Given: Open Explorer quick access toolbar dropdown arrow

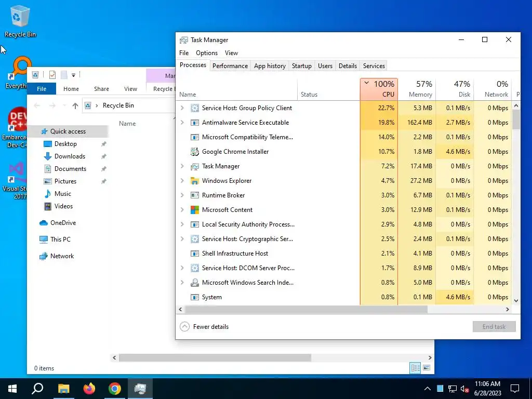Looking at the screenshot, I should point(73,75).
